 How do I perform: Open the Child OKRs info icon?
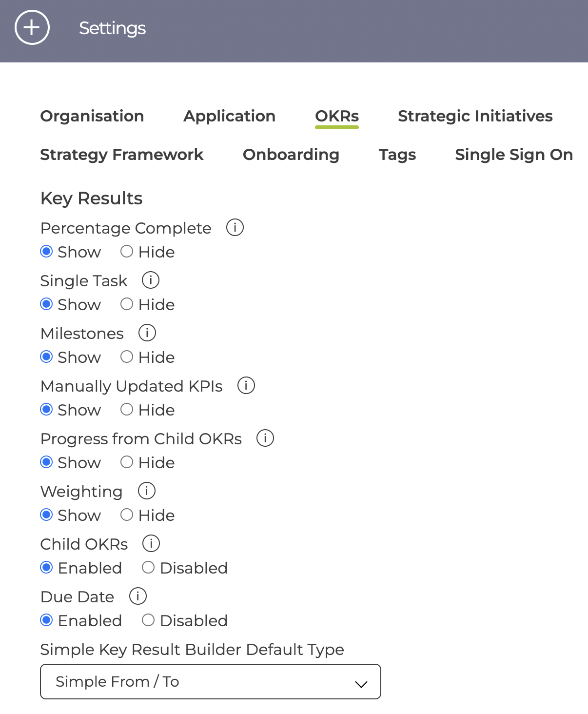pyautogui.click(x=151, y=543)
